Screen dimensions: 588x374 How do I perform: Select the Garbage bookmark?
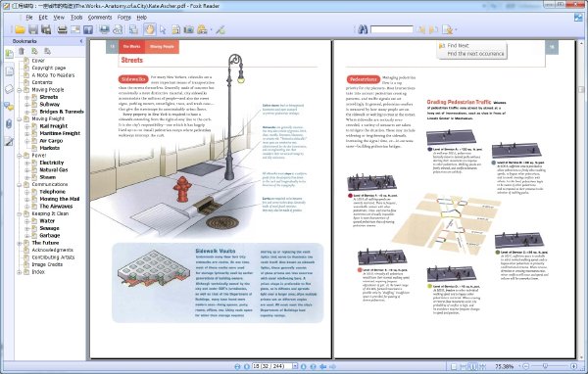tap(50, 235)
